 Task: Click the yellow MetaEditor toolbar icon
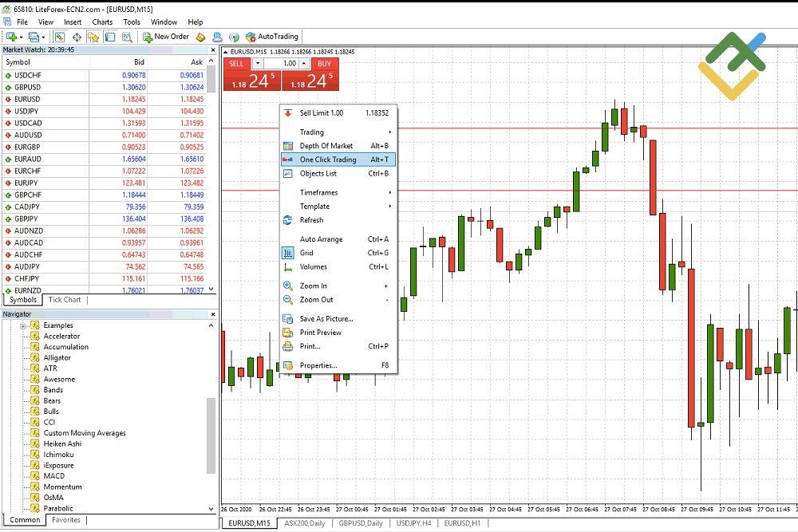pyautogui.click(x=199, y=36)
